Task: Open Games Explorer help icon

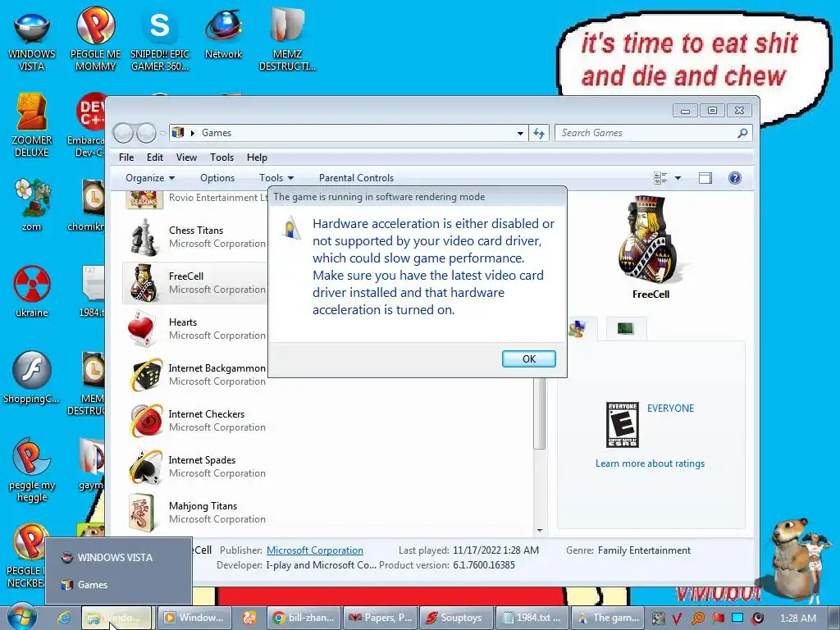Action: coord(734,178)
